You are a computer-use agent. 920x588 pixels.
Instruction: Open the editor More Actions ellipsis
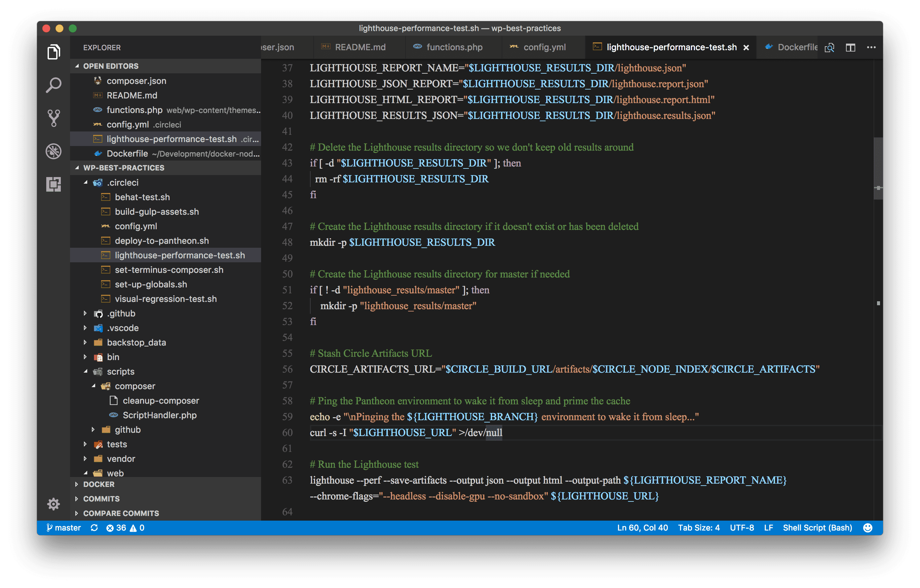(871, 47)
